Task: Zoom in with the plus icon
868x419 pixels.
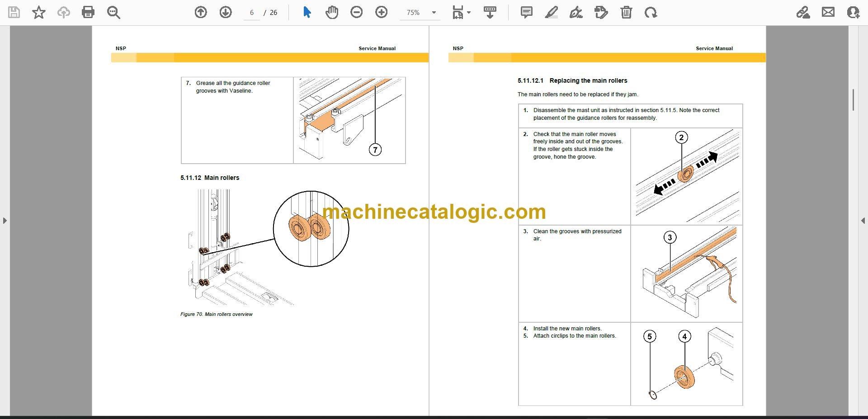Action: click(382, 12)
